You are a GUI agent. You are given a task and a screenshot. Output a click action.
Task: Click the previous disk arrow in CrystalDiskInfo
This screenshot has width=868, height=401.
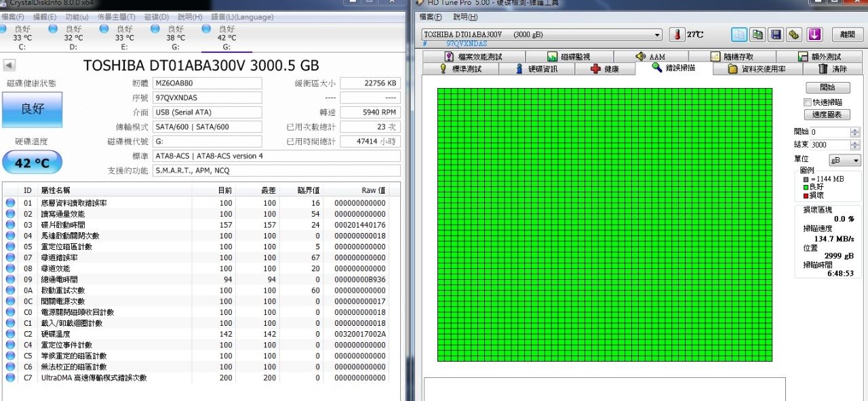coord(9,66)
